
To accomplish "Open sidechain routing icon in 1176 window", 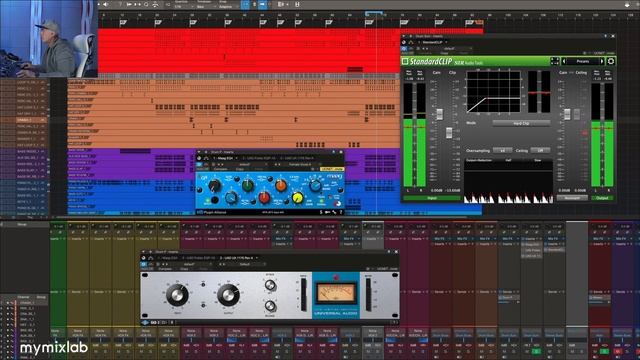I will (x=151, y=258).
